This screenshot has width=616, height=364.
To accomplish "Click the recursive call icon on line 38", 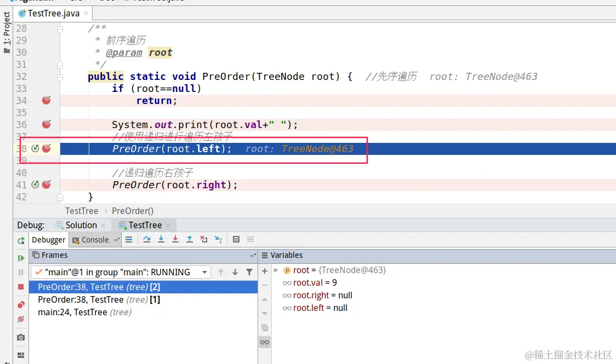I will [x=36, y=148].
